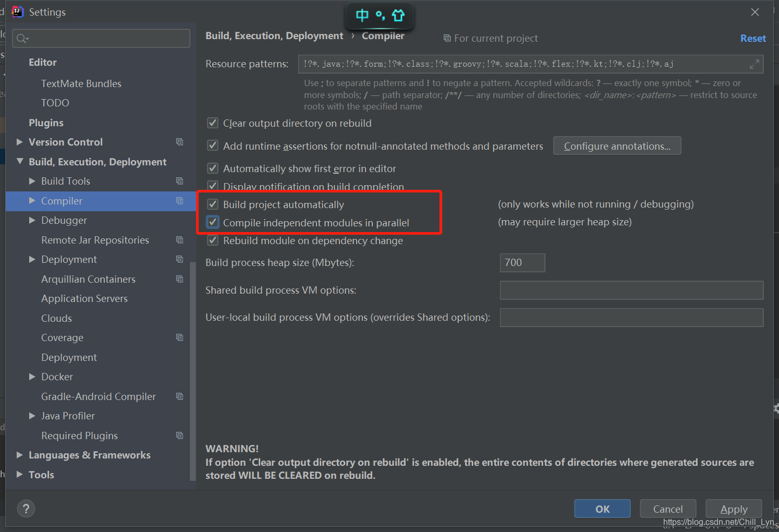Confirm with the OK button
Image resolution: width=779 pixels, height=532 pixels.
602,509
